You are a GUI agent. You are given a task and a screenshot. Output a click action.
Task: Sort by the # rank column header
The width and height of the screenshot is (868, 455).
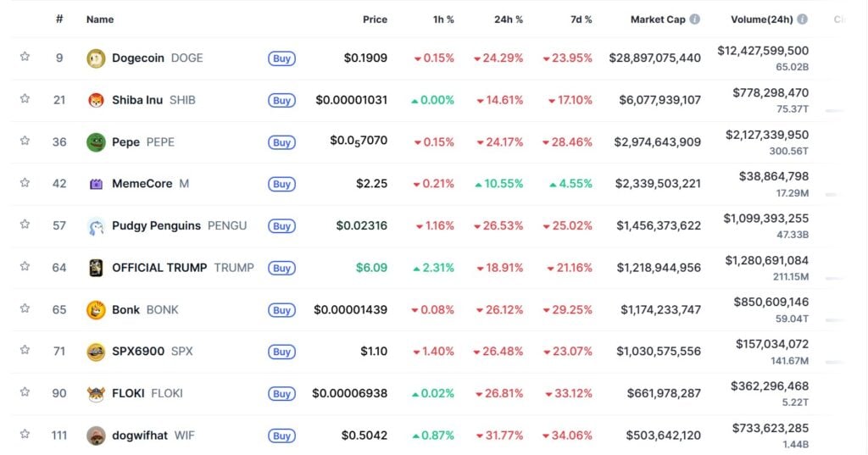pos(59,19)
